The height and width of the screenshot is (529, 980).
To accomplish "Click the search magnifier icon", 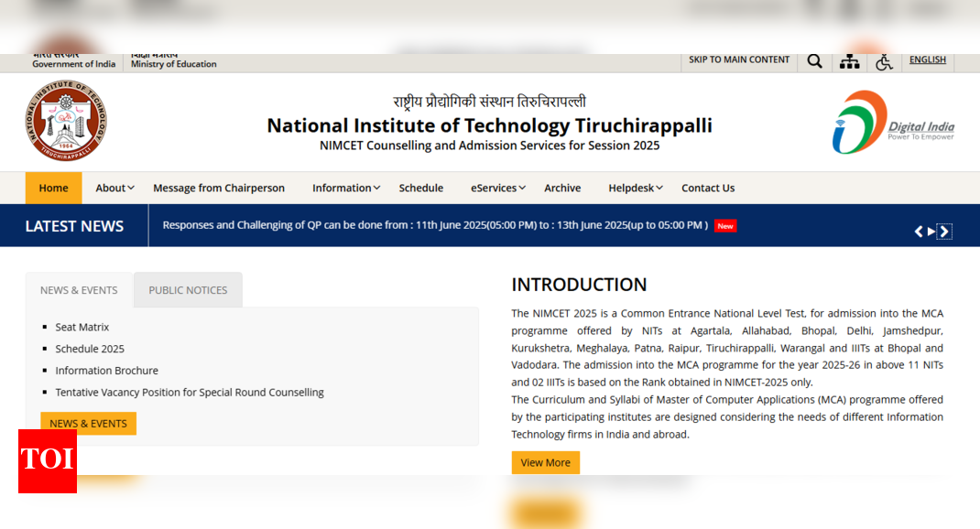I will pos(814,61).
